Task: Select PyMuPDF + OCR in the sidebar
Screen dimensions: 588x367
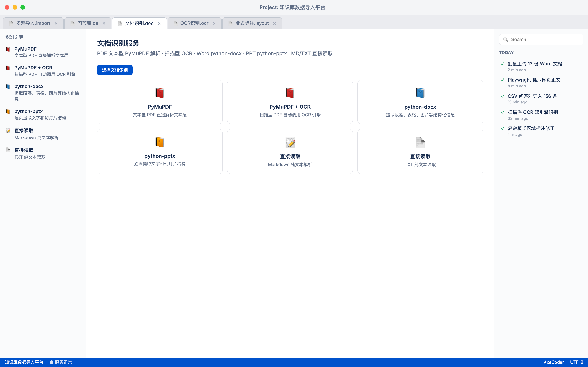Action: coord(43,71)
